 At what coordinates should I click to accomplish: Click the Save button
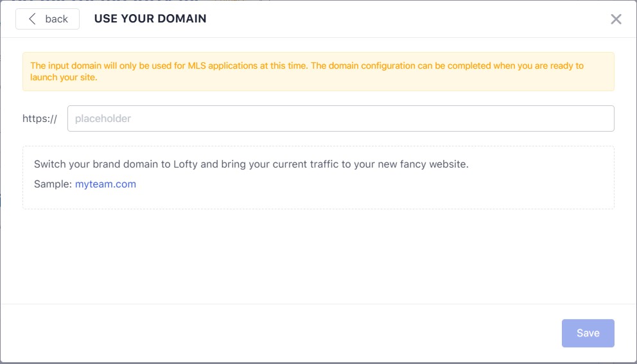click(x=588, y=333)
